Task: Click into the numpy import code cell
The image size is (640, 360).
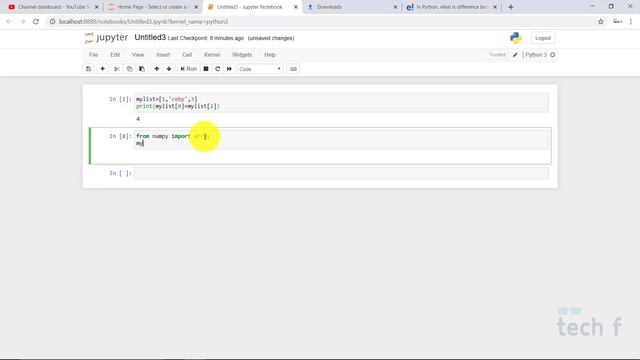Action: [341, 140]
